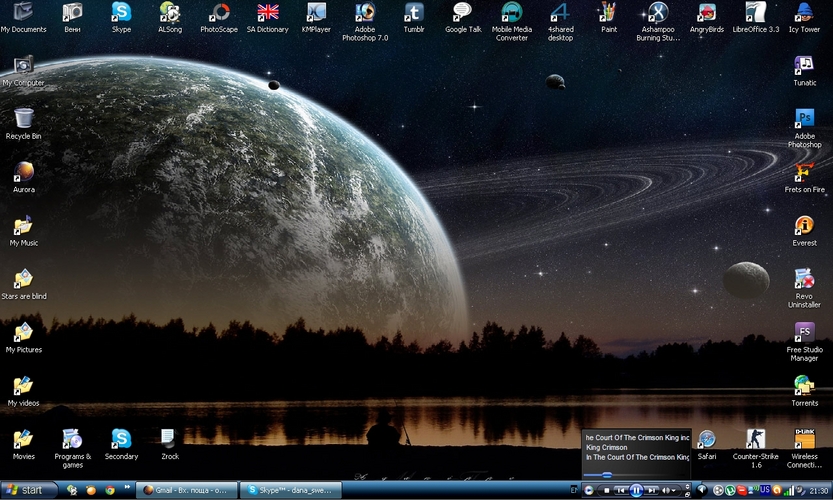Click the orange Quick Launch icon
The width and height of the screenshot is (833, 500).
(91, 490)
